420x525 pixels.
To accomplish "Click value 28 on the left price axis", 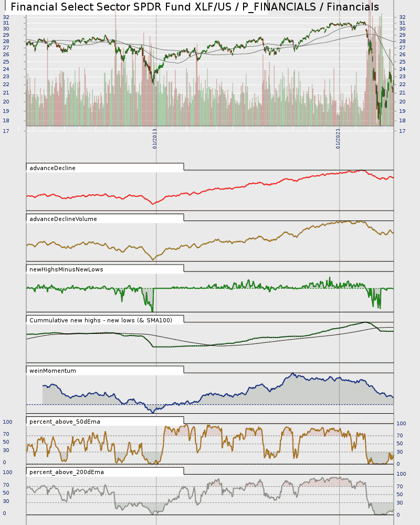I will pyautogui.click(x=6, y=41).
